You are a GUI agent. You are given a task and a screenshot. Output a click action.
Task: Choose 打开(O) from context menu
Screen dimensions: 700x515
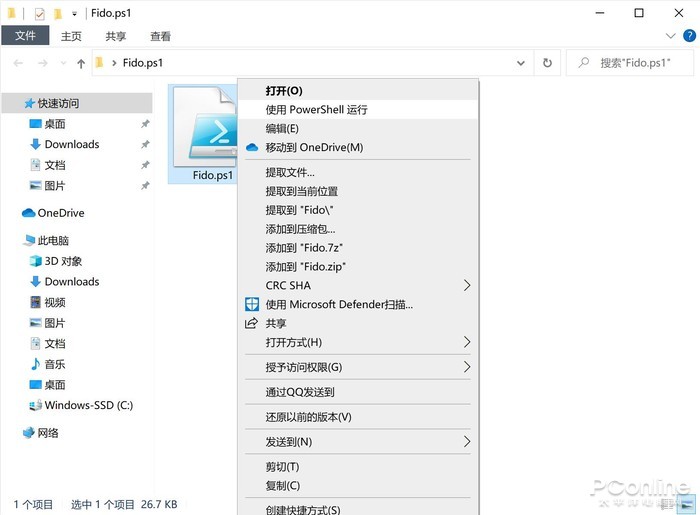pyautogui.click(x=358, y=91)
